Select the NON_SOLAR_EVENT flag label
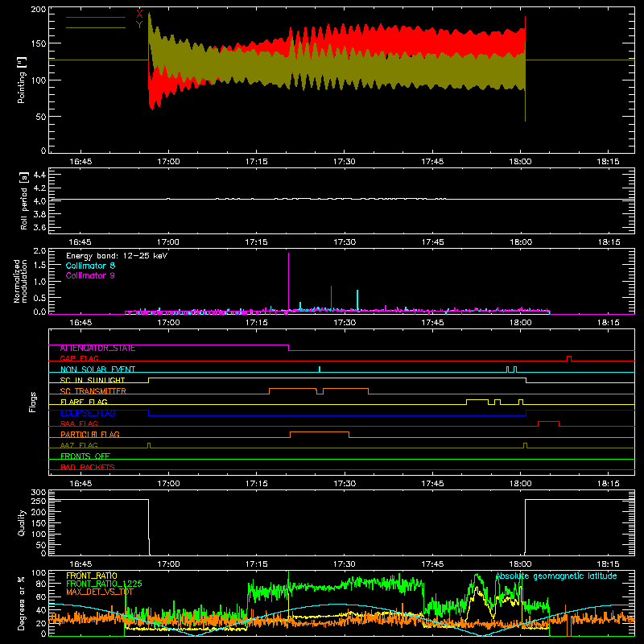Viewport: 644px width, 644px height. click(97, 369)
